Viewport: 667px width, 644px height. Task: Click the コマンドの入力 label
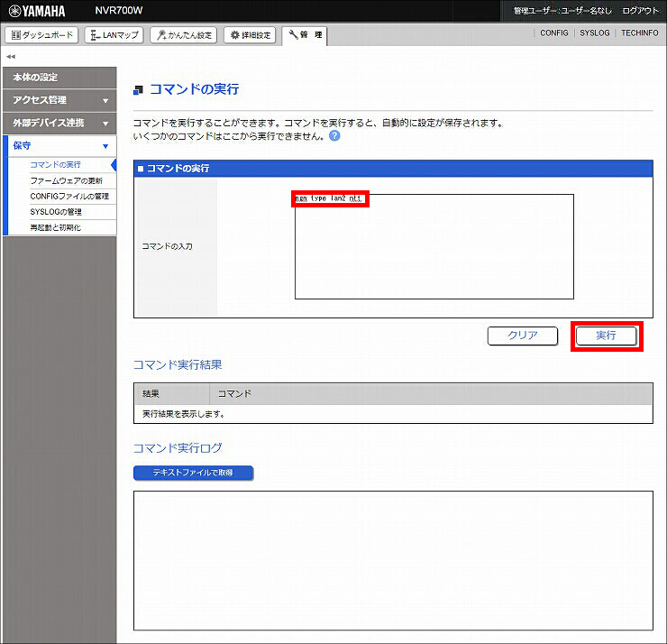click(x=167, y=246)
